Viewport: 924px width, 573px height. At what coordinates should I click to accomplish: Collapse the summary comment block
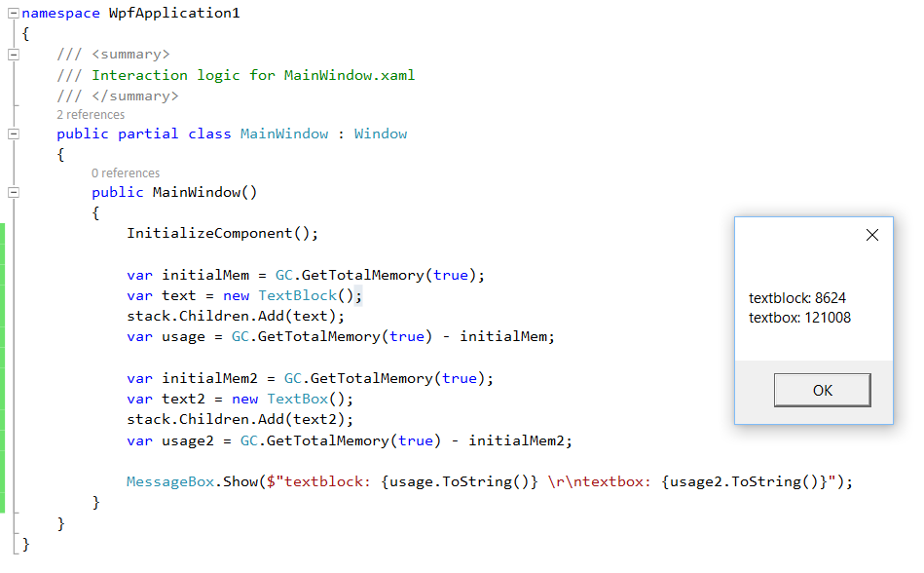[14, 55]
